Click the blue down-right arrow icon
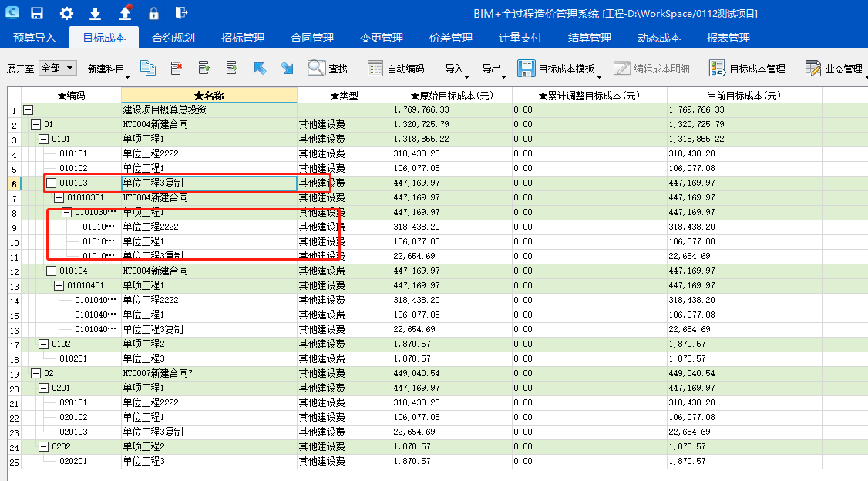Screen dimensions: 868x481 pos(287,68)
